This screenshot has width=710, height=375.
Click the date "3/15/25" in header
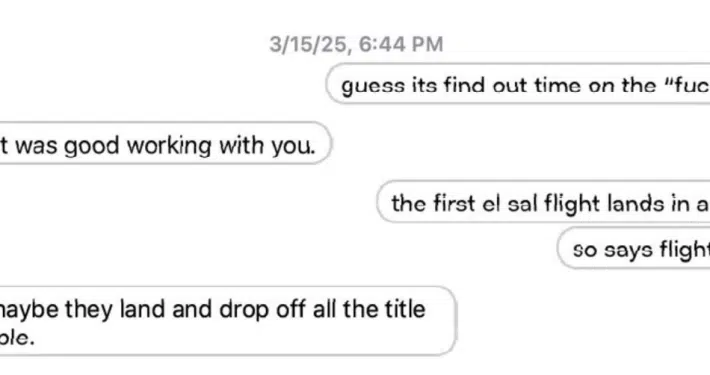(x=311, y=44)
